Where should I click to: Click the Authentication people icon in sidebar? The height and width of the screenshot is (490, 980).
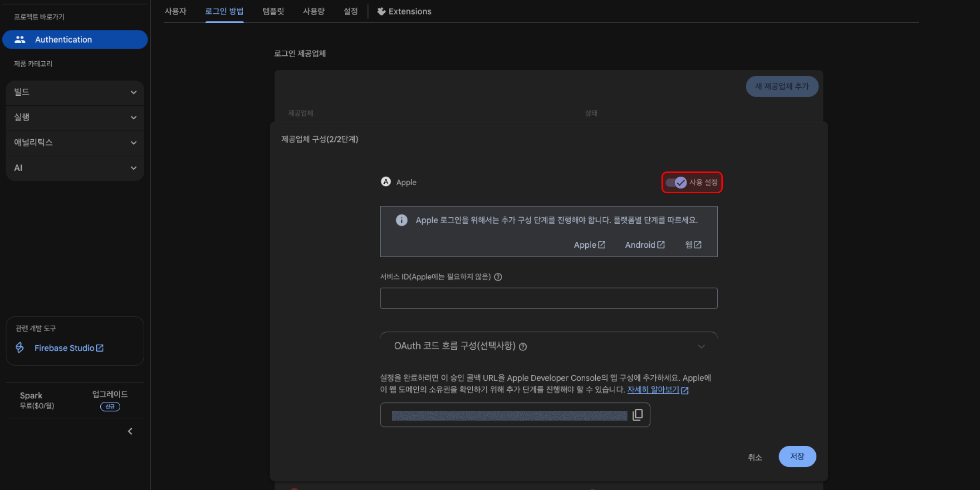tap(20, 39)
